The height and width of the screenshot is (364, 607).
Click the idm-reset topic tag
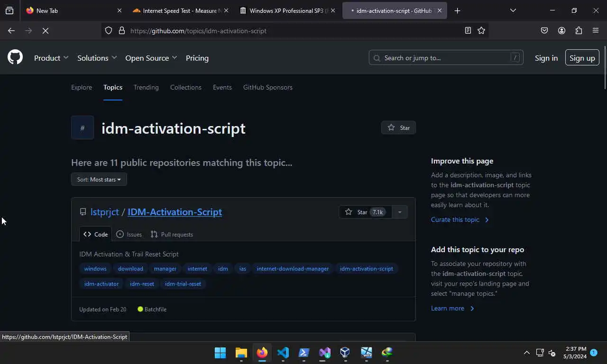coord(142,284)
